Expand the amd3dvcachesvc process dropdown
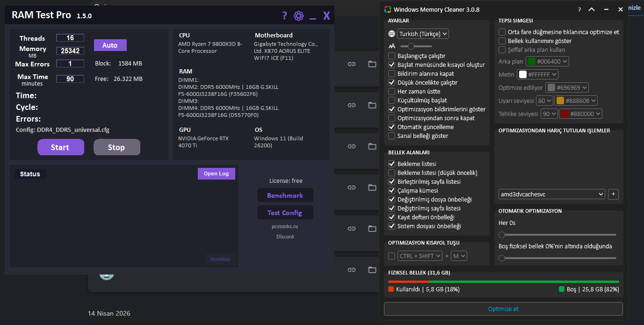644x325 pixels. 552,194
